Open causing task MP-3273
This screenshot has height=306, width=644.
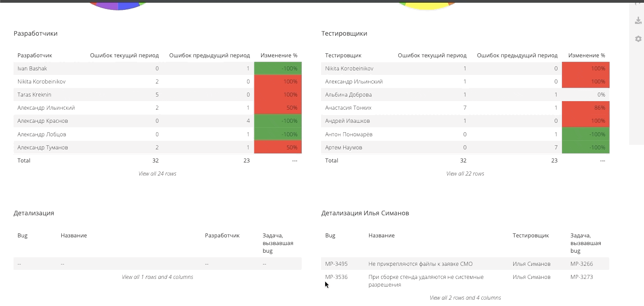pyautogui.click(x=581, y=277)
